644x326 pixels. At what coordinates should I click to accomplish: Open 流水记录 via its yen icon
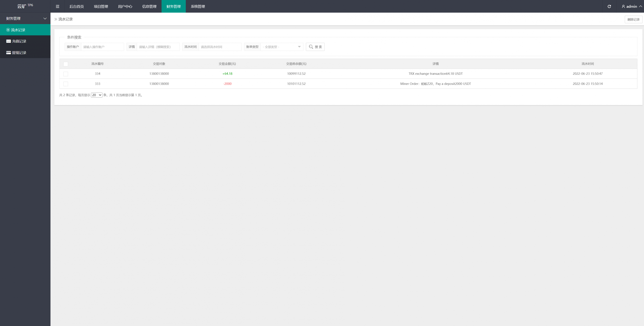[x=8, y=30]
